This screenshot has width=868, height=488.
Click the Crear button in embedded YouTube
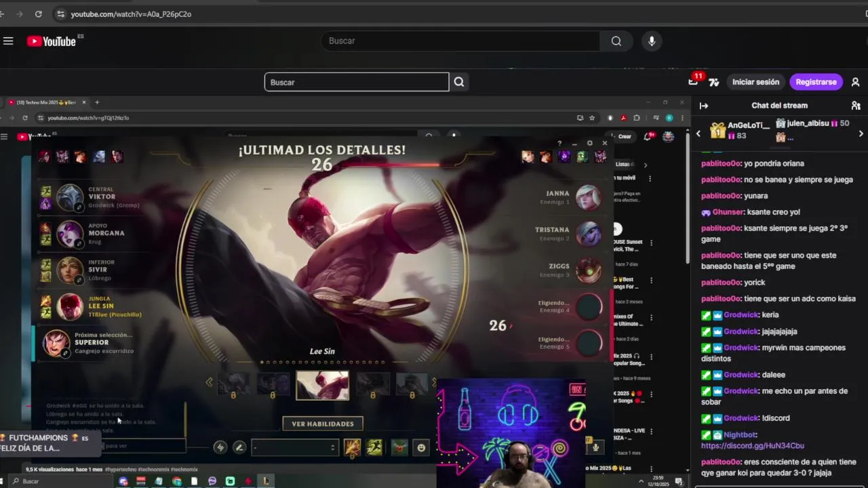[x=623, y=136]
